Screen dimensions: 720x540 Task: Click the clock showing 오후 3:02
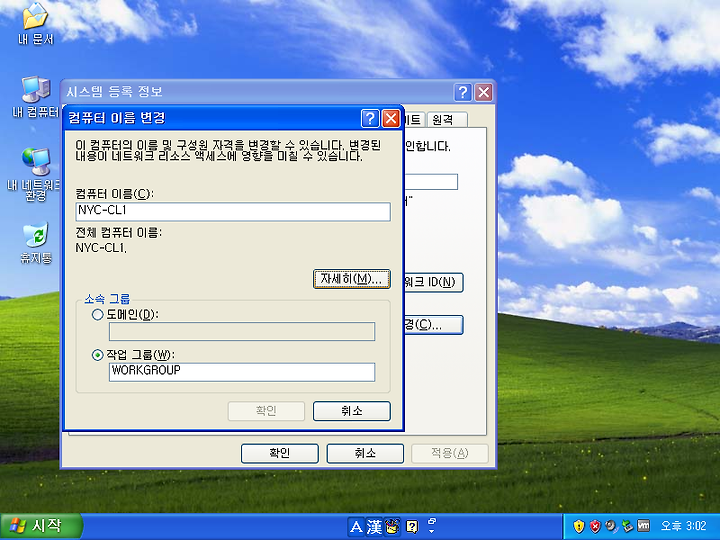pos(683,526)
